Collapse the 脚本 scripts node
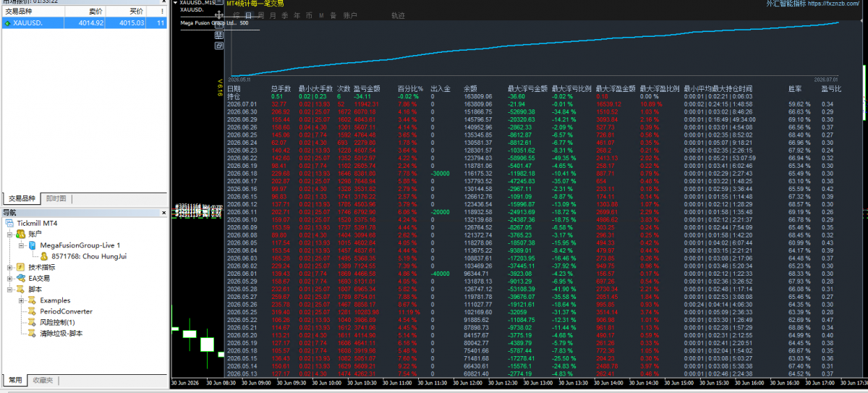 pos(9,289)
